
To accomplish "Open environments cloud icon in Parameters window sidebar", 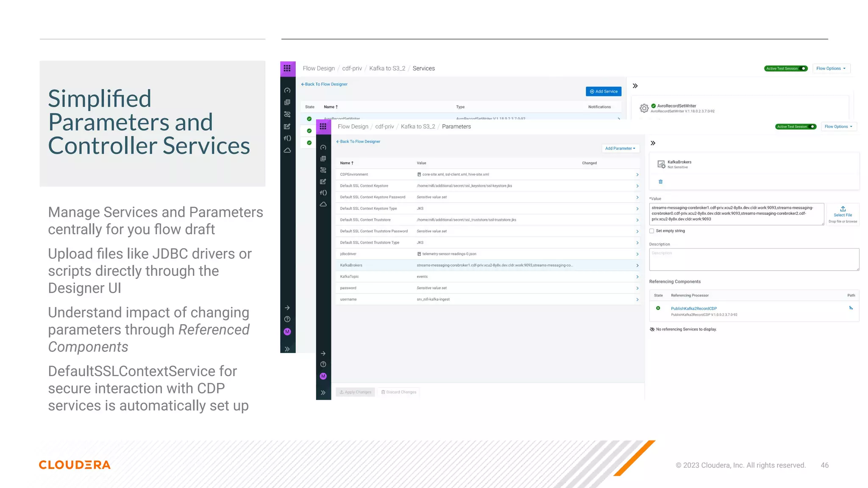I will click(x=323, y=204).
